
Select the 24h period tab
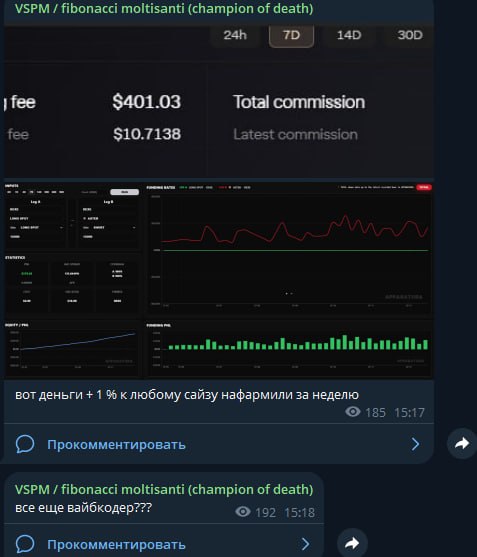[235, 35]
